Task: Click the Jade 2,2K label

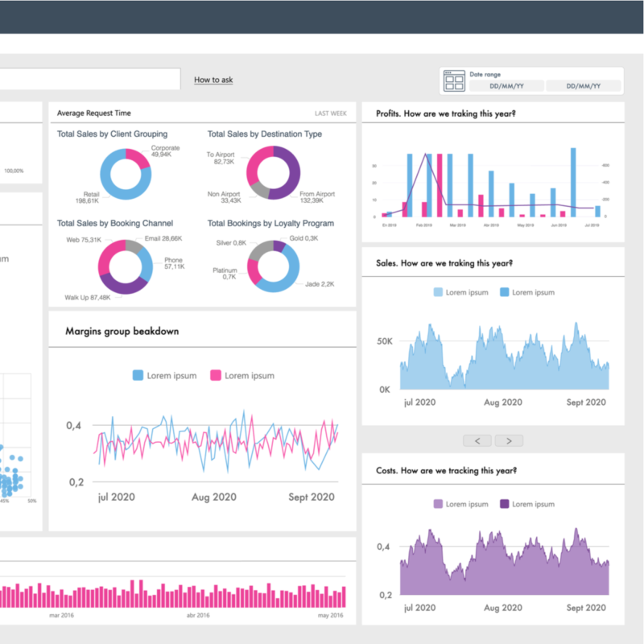Action: click(320, 284)
